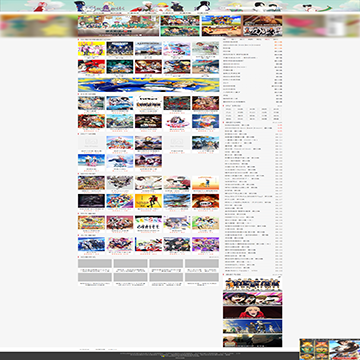This screenshot has width=360, height=360.
Task: Open the 'more' link beside the sidebar tag section
Action: click(280, 106)
